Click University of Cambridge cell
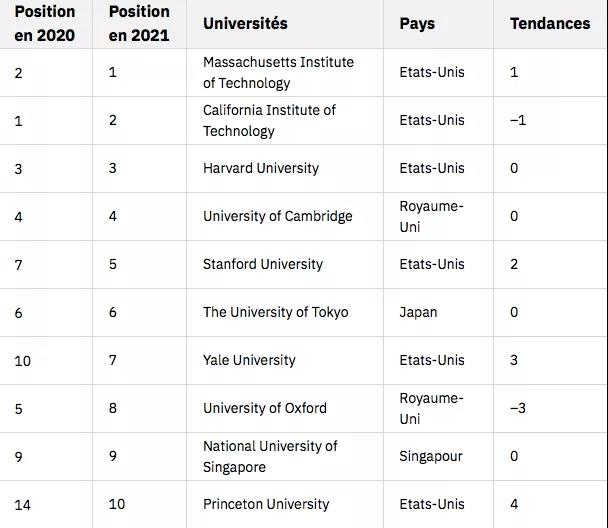The width and height of the screenshot is (608, 528). 277,216
